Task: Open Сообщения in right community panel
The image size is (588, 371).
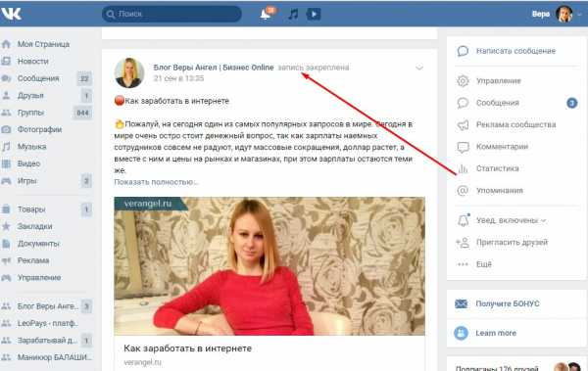Action: click(498, 103)
